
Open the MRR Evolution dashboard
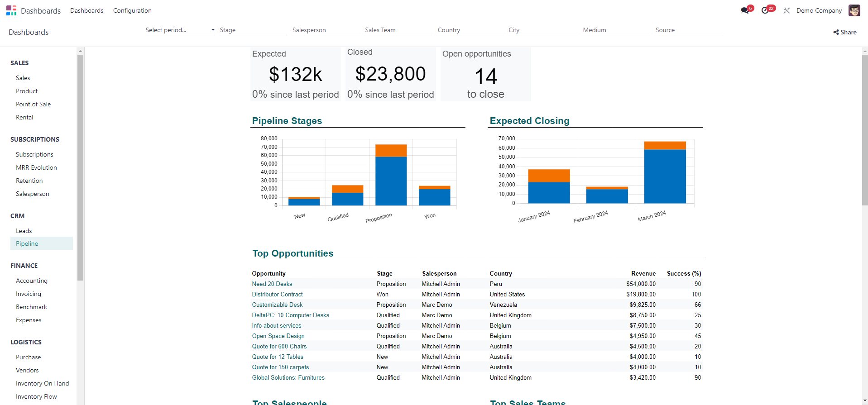click(x=36, y=167)
